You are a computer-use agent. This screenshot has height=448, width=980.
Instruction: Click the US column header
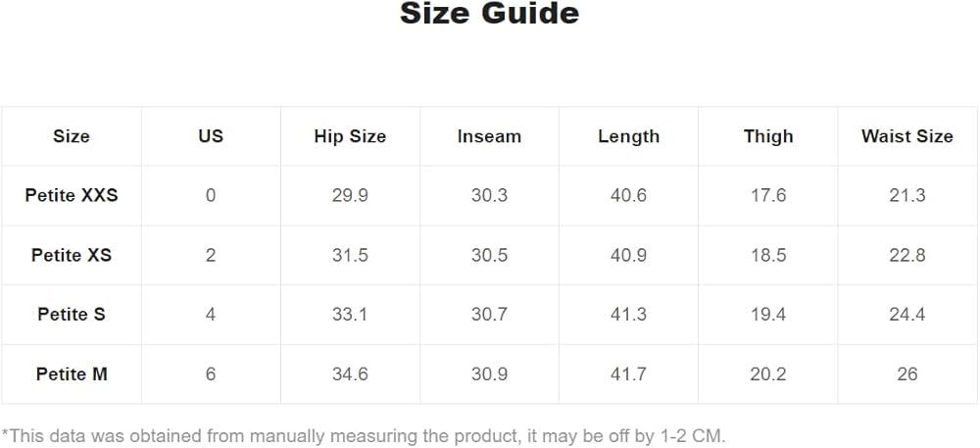tap(211, 136)
